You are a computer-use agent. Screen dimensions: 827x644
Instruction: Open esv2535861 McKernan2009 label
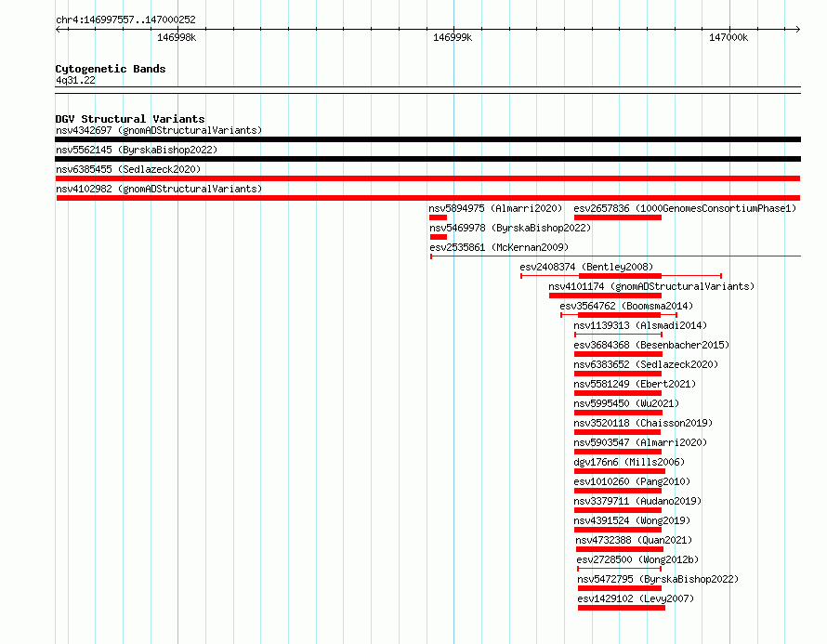499,247
